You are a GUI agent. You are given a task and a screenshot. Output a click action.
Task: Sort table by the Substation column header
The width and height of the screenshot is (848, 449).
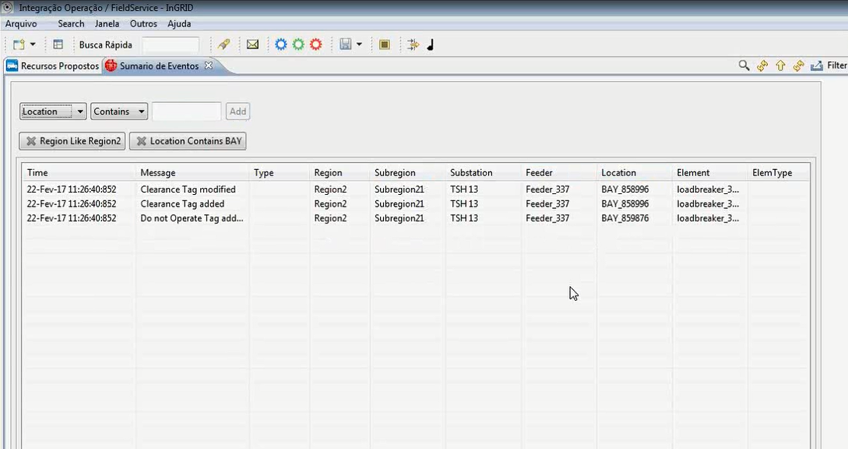tap(471, 173)
